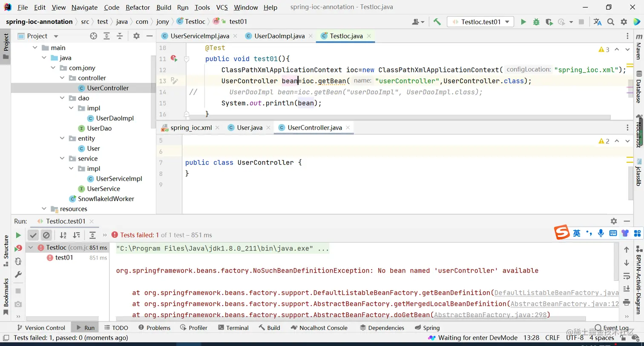This screenshot has width=644, height=346.
Task: Collapse the service package folder
Action: point(62,159)
